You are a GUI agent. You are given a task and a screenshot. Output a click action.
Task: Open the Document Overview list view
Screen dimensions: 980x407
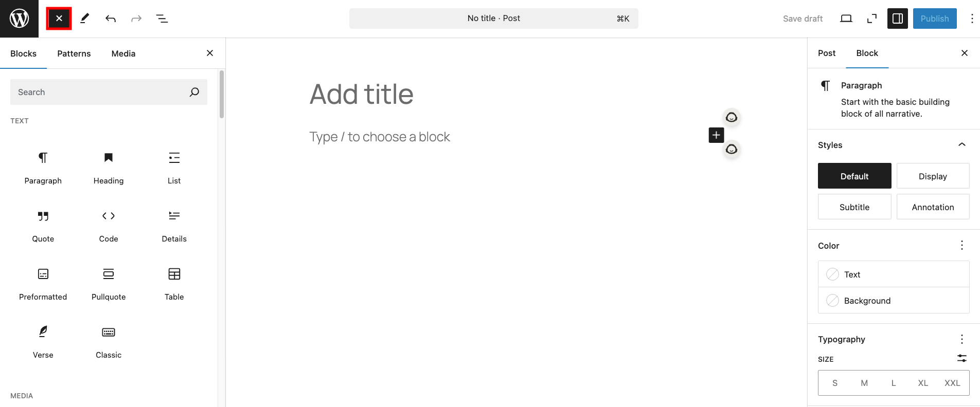[162, 18]
